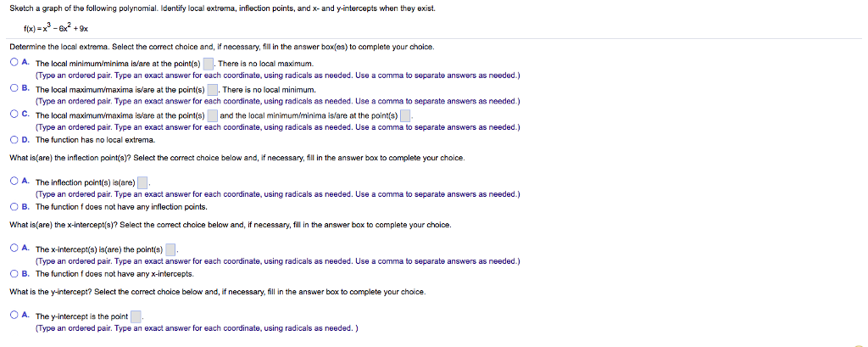868x347 pixels.
Task: Select option B for local maximum only
Action: (x=15, y=89)
